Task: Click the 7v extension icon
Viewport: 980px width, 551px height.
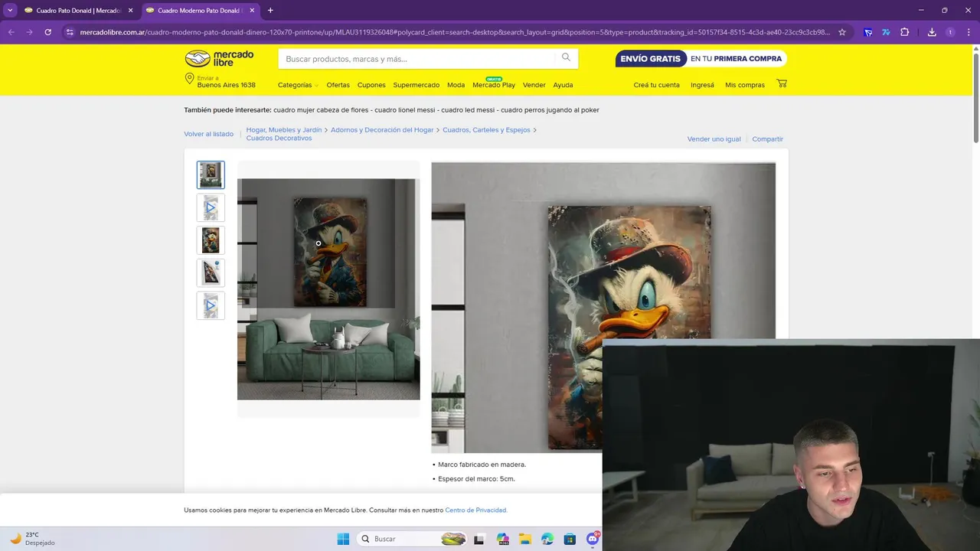Action: click(x=886, y=32)
